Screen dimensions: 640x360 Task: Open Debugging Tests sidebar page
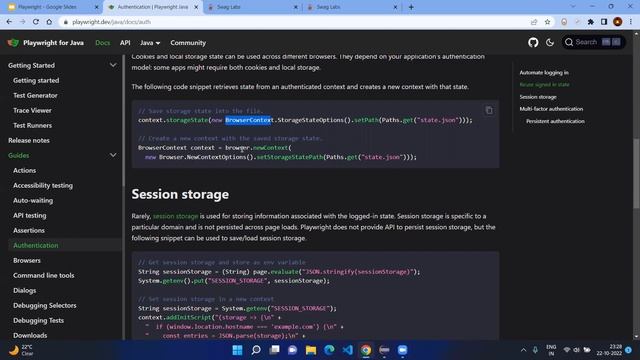[x=38, y=320]
